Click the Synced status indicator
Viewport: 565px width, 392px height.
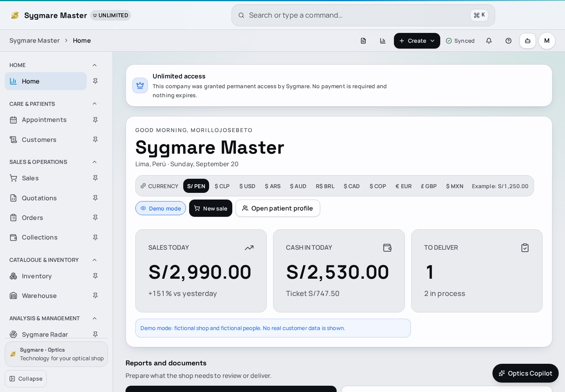(460, 41)
